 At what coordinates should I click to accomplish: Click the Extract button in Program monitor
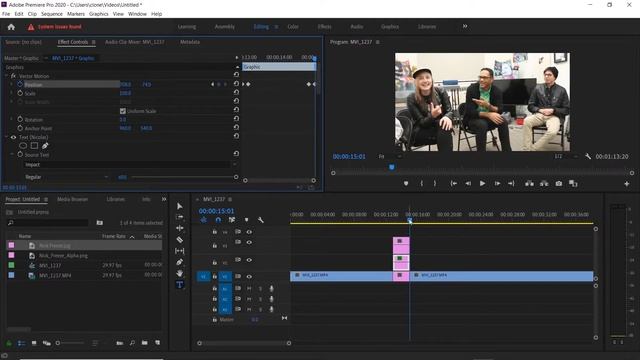tap(544, 184)
